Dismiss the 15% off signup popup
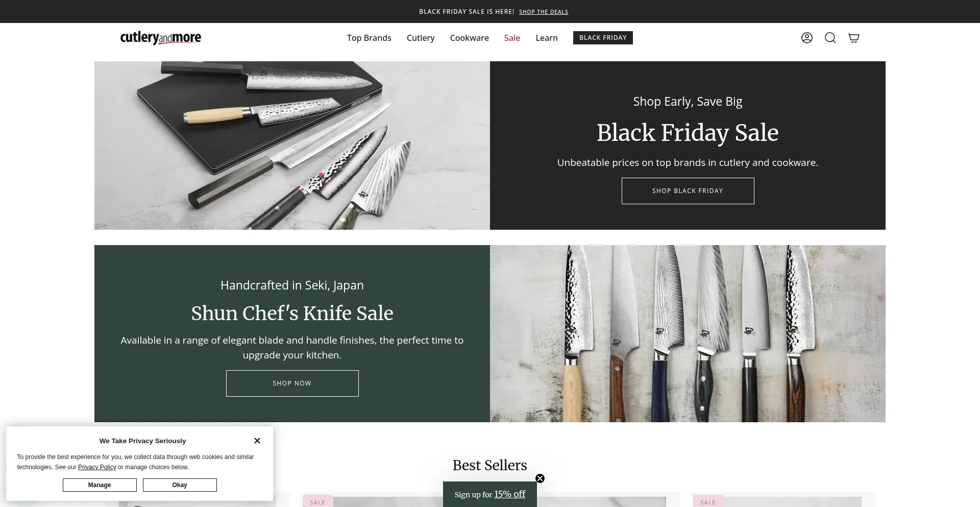The width and height of the screenshot is (980, 507). tap(540, 478)
